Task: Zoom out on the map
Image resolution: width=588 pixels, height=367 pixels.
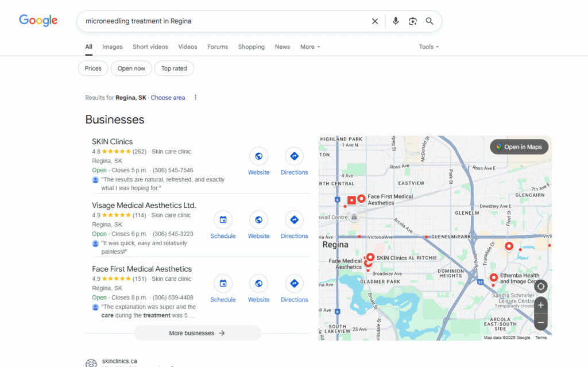Action: (x=541, y=323)
